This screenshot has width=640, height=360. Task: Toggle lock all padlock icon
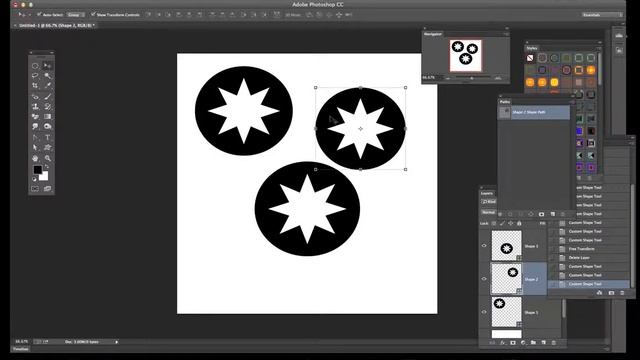(519, 223)
